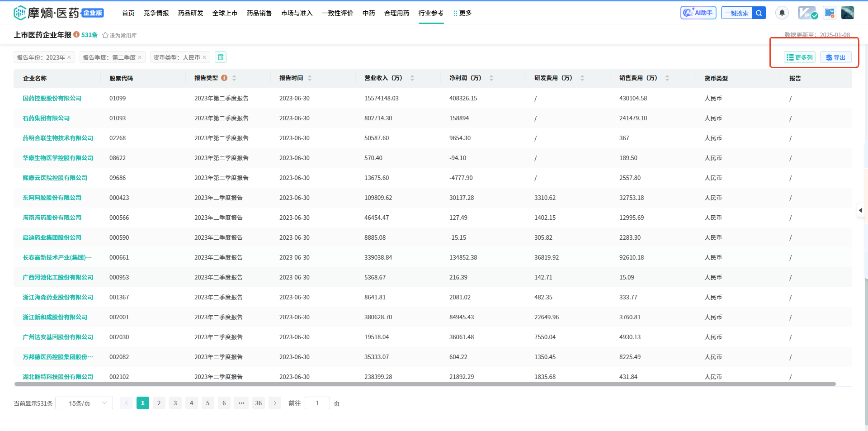Click the 报告类型 info icon
Screen dimensions: 868x431
click(224, 78)
